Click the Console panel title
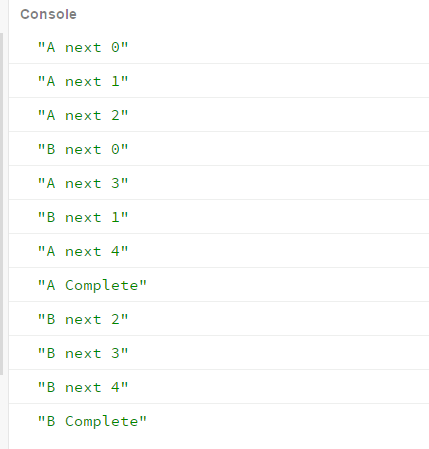Image resolution: width=429 pixels, height=449 pixels. pos(48,14)
